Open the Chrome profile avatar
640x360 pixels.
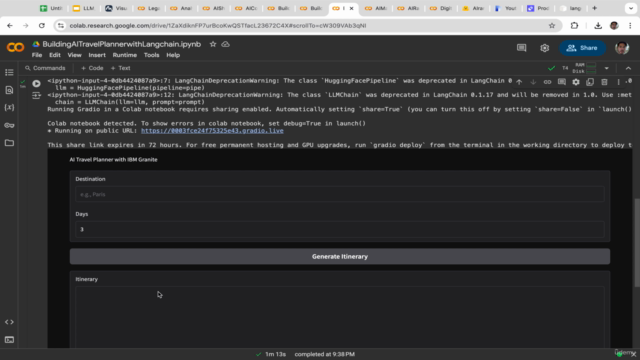tap(614, 25)
